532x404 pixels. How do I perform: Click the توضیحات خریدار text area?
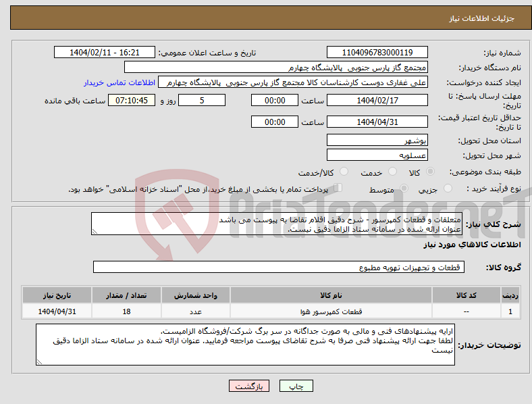245,345
